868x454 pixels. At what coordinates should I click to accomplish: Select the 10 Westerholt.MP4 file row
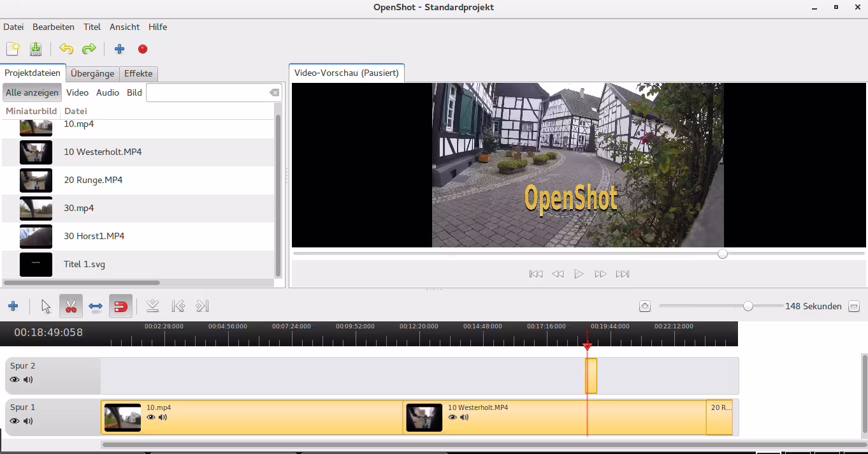coord(138,152)
